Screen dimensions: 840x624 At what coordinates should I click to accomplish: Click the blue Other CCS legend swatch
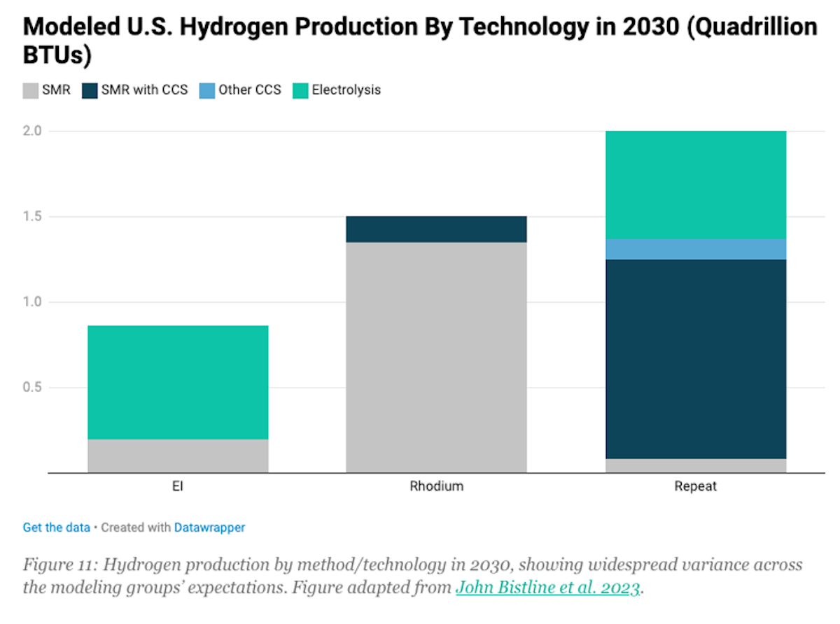coord(206,90)
